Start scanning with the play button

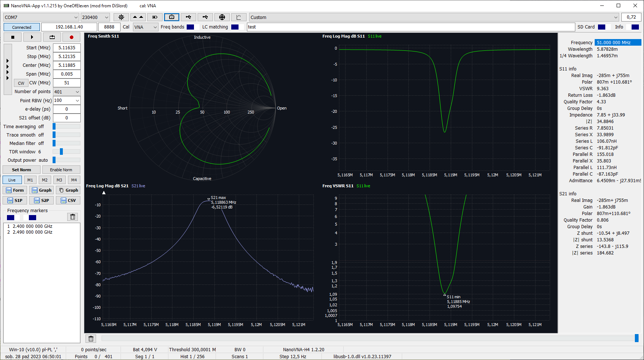32,37
